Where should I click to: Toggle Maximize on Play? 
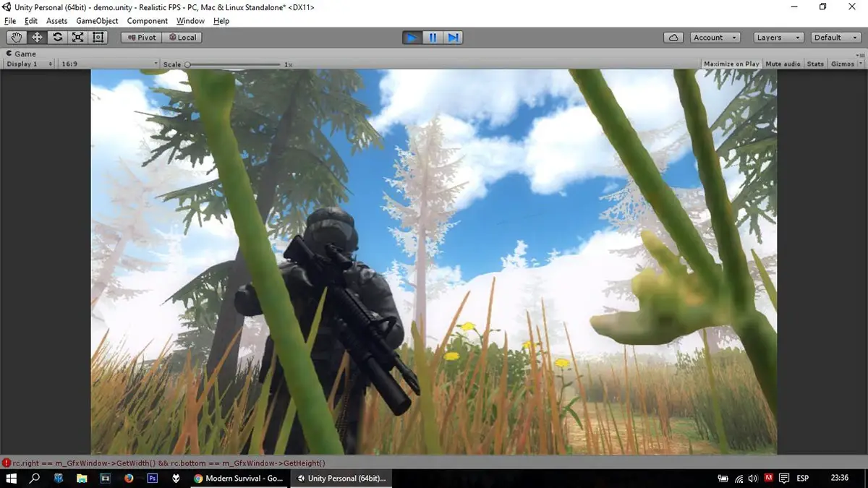click(731, 64)
